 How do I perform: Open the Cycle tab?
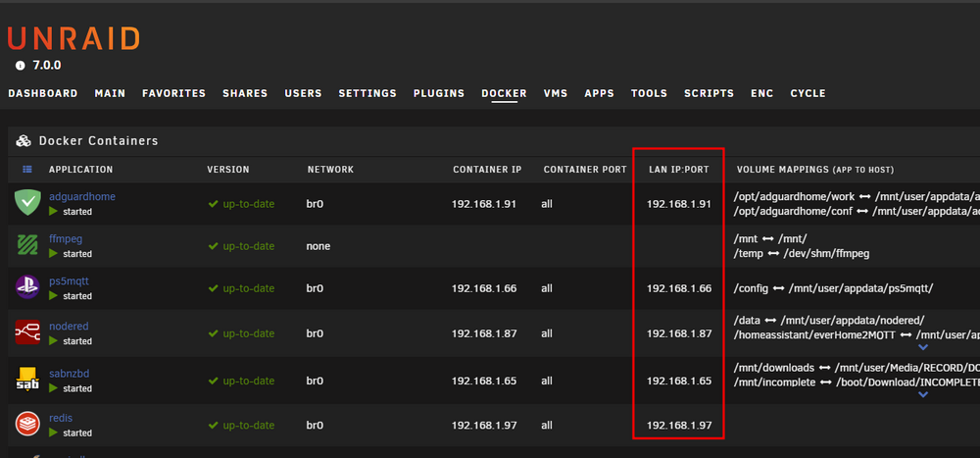pos(808,93)
